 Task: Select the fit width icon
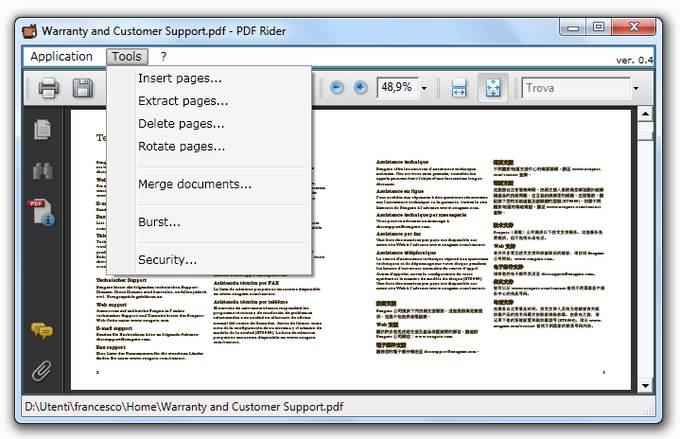click(459, 88)
